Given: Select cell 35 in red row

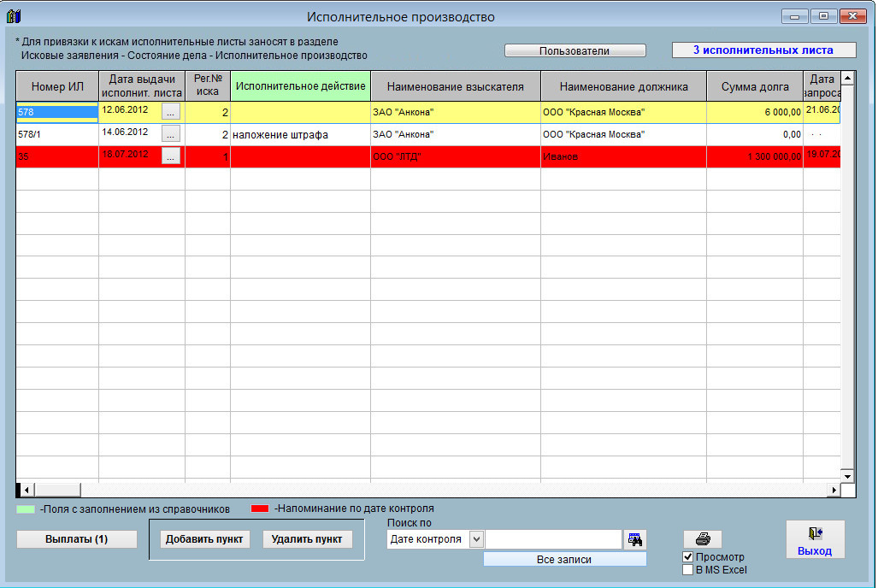Looking at the screenshot, I should (x=57, y=156).
